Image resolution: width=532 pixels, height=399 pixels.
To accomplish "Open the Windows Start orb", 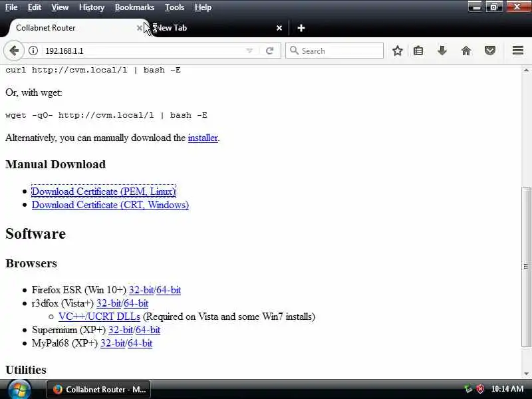I will coord(19,389).
